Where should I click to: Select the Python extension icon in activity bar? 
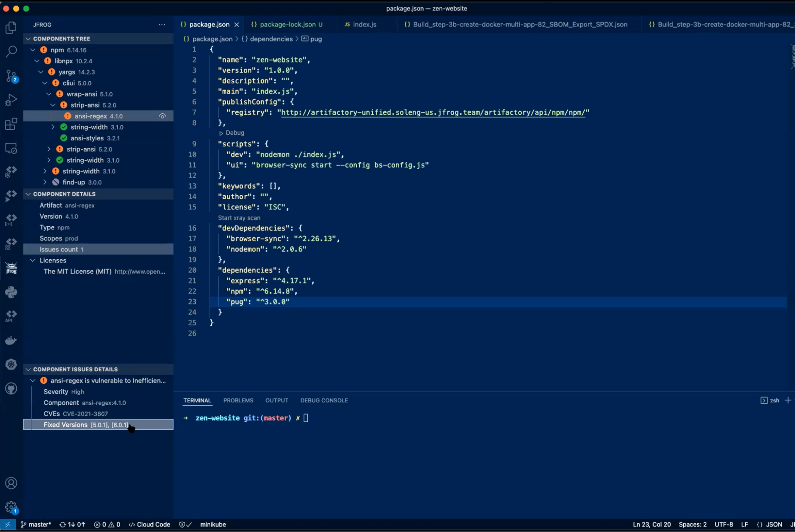pos(11,291)
